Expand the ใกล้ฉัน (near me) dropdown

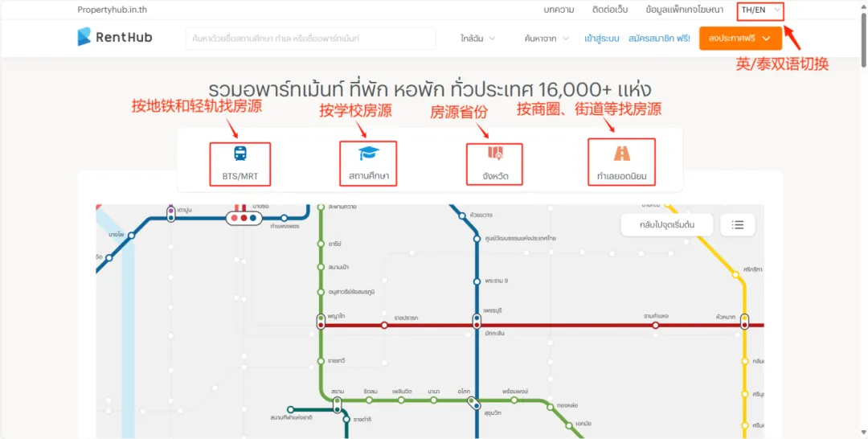(477, 39)
